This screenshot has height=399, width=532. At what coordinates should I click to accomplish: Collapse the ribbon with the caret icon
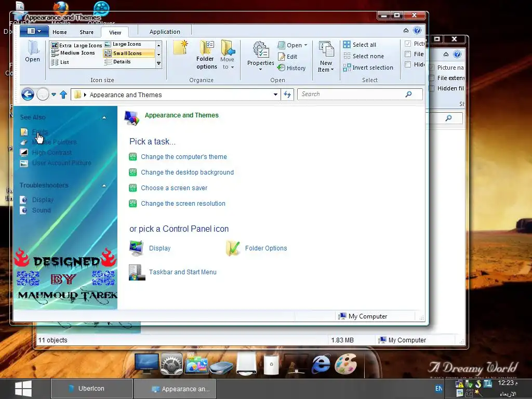pyautogui.click(x=406, y=31)
